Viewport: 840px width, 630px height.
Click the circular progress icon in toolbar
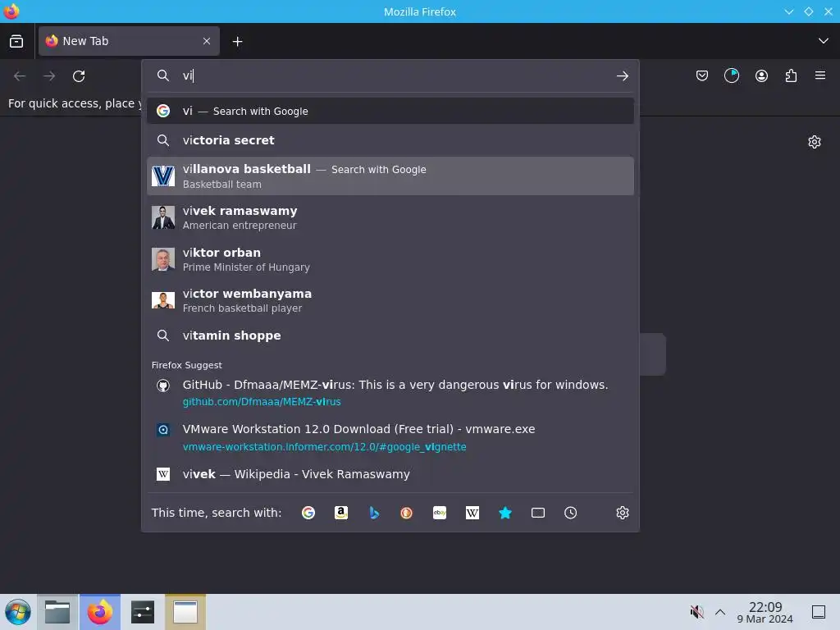click(x=731, y=76)
